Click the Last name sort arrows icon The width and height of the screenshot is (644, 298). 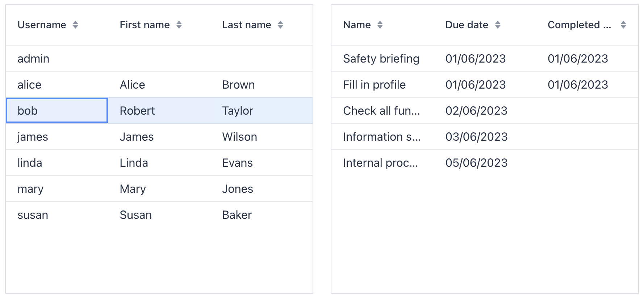[x=280, y=25]
